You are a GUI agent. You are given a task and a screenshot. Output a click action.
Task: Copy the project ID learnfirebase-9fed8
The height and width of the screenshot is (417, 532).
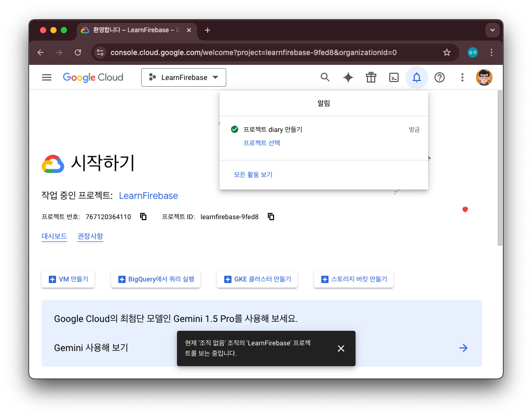[x=271, y=217]
